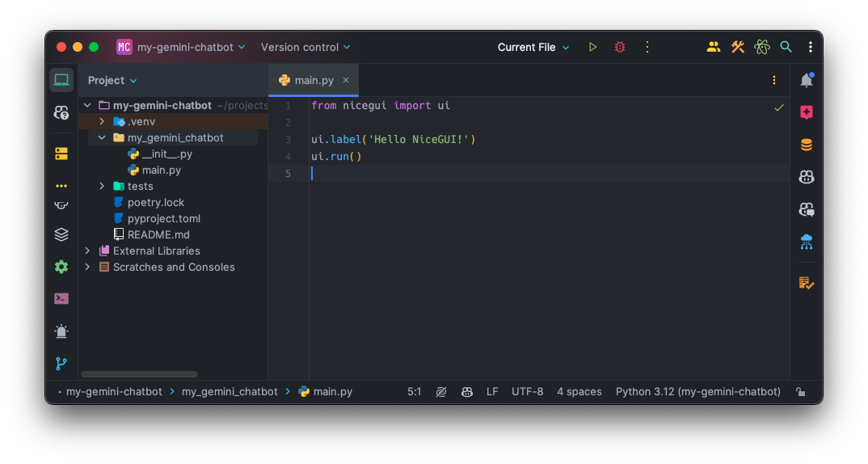Click the UTF-8 encoding selector
Image resolution: width=868 pixels, height=464 pixels.
point(527,392)
